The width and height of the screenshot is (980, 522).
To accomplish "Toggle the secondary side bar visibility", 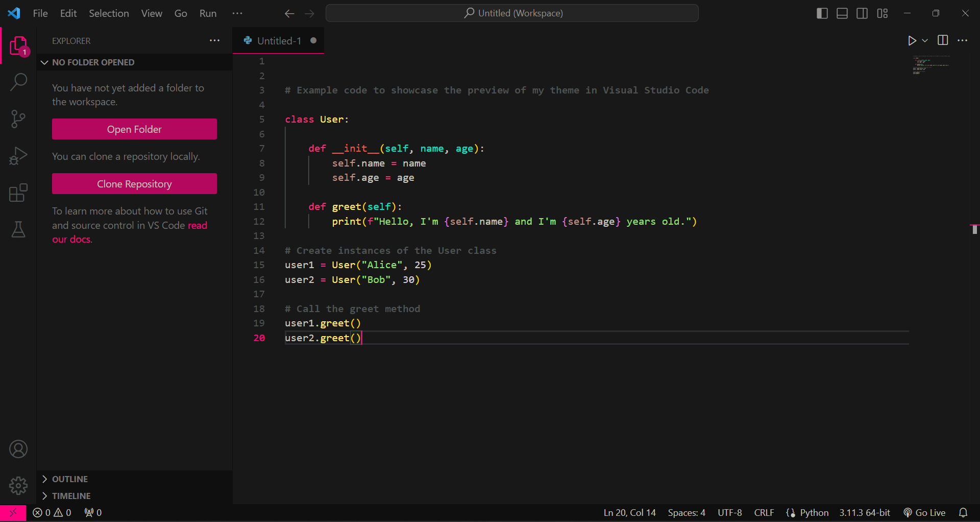I will coord(862,13).
